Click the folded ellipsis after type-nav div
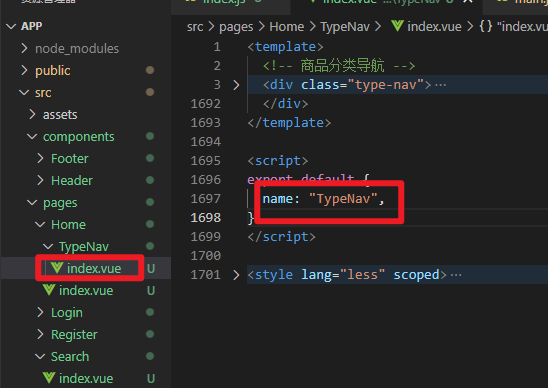Screen dimensions: 548x388 441,85
